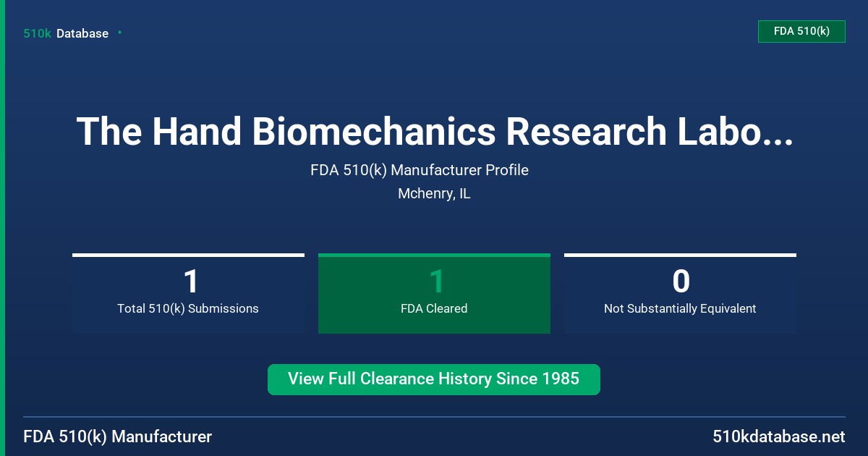Screen dimensions: 868x456
Task: Open the FDA Cleared stat card
Action: click(434, 293)
